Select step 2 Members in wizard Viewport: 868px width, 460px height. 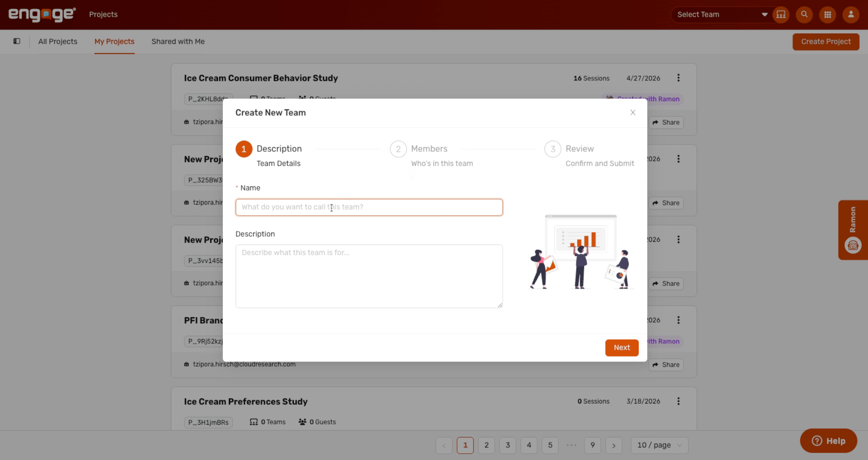pyautogui.click(x=431, y=155)
